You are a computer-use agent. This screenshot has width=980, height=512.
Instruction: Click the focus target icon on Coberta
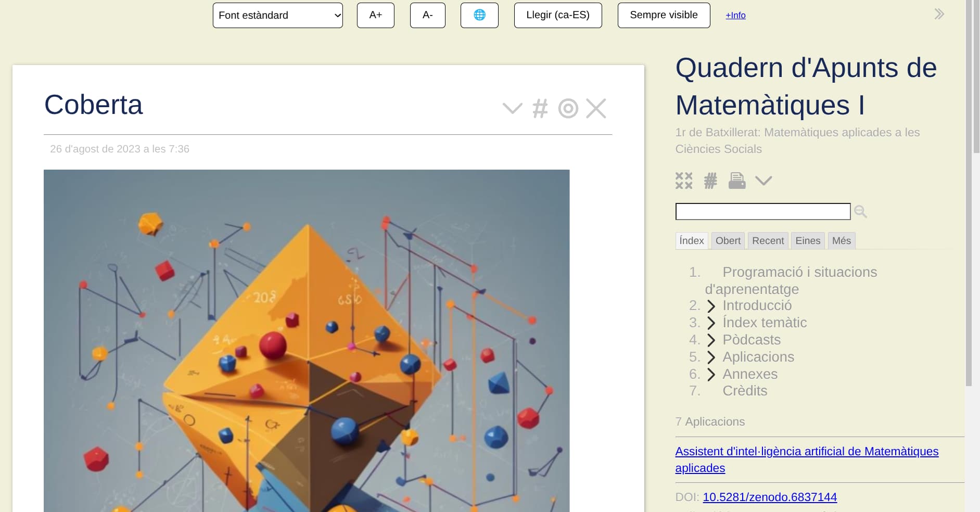pyautogui.click(x=568, y=109)
